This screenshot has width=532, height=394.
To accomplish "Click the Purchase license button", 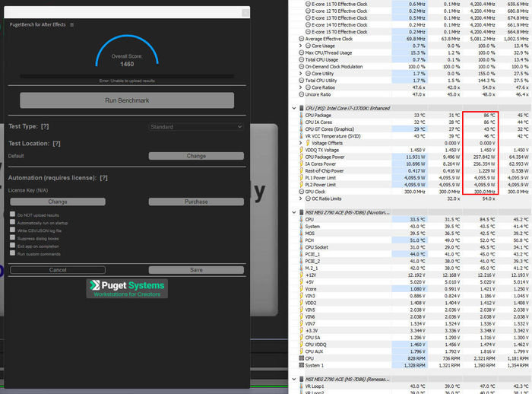I will [196, 202].
